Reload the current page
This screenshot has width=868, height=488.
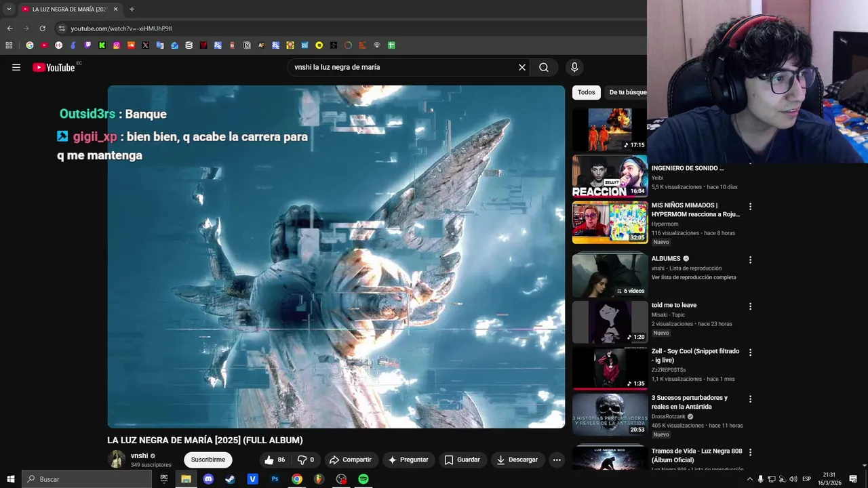pyautogui.click(x=42, y=28)
